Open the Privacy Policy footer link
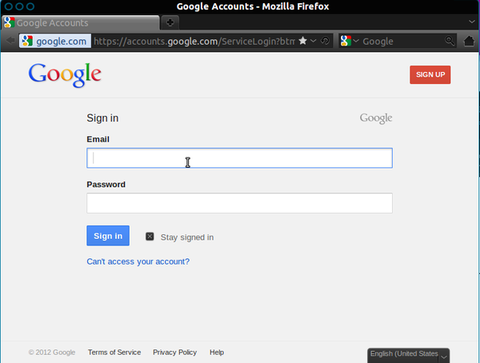 [175, 352]
